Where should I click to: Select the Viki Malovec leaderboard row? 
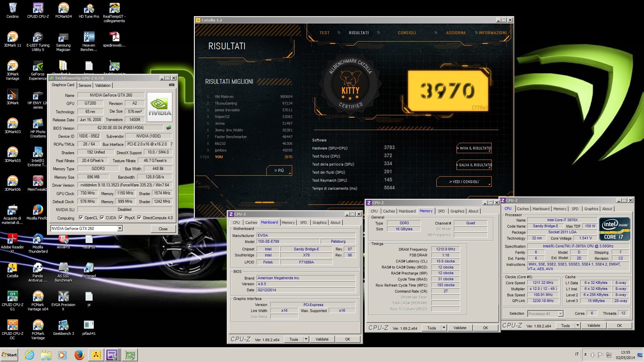click(250, 97)
